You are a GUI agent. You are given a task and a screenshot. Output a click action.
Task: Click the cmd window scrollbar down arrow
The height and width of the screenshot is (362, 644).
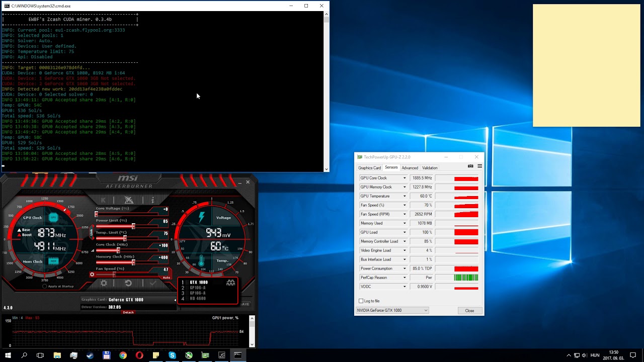[x=326, y=169]
